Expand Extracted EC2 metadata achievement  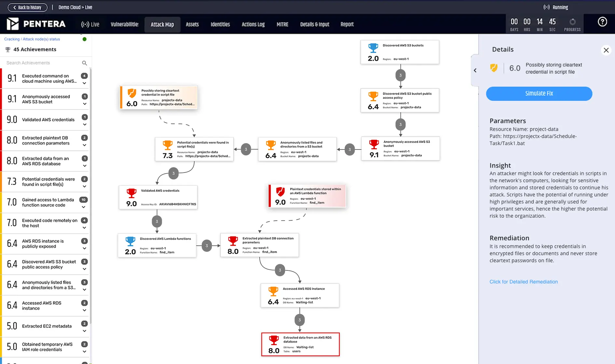pyautogui.click(x=84, y=331)
